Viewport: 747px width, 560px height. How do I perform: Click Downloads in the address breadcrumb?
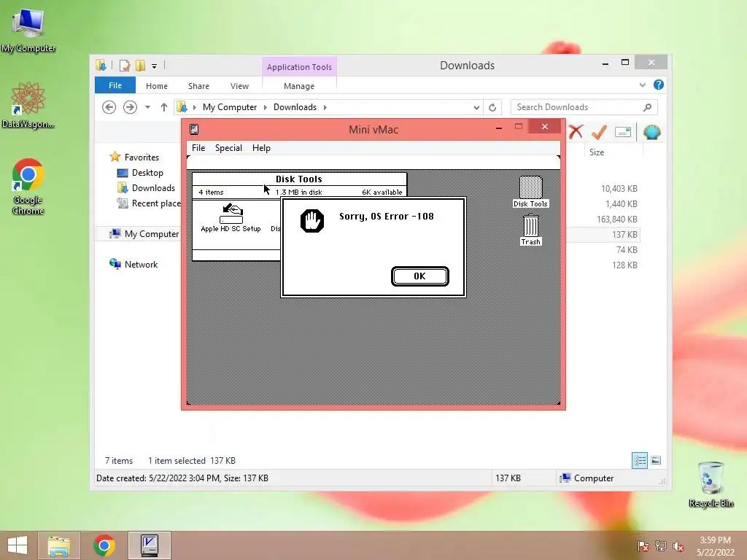pyautogui.click(x=295, y=107)
